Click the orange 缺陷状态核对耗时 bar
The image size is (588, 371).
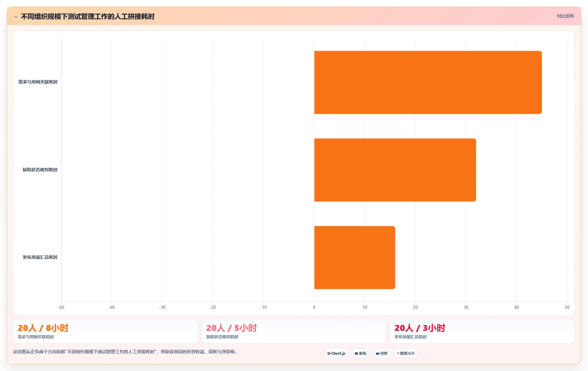395,170
